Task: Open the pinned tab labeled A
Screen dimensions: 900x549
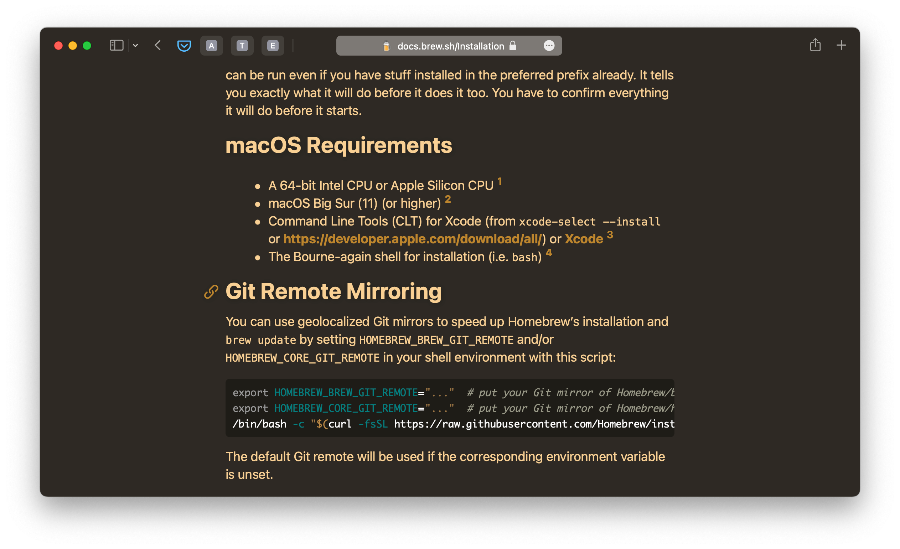Action: pyautogui.click(x=212, y=45)
